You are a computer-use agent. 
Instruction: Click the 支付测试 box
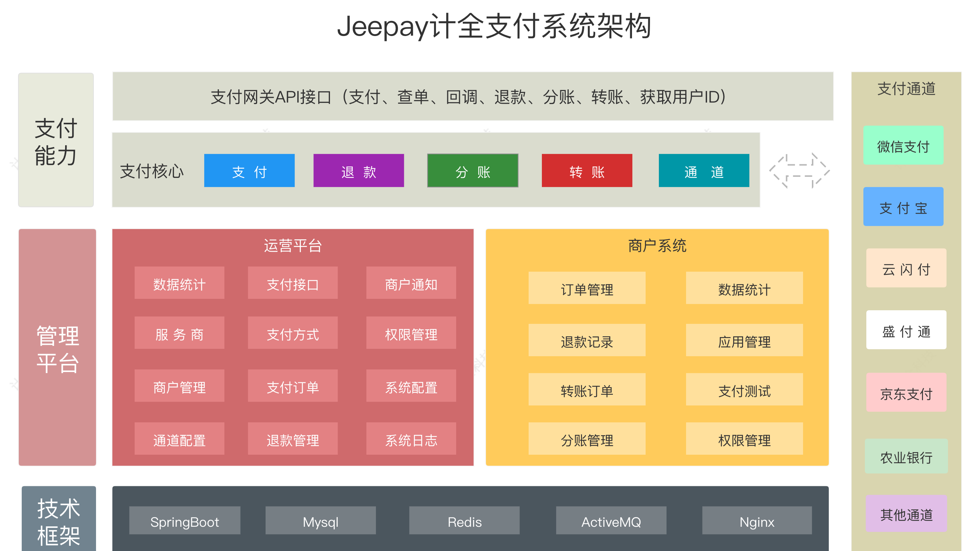(744, 389)
